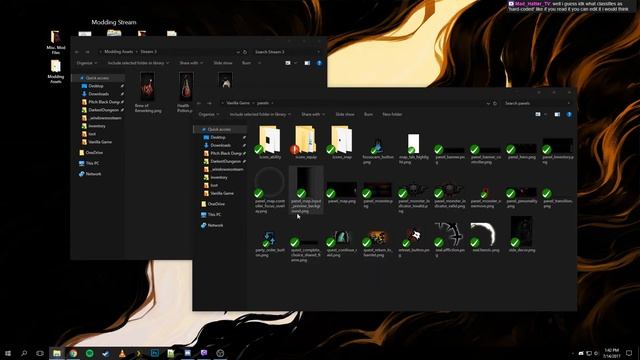Screen dimensions: 640x360
Task: Open the icons_map folder
Action: (x=341, y=142)
